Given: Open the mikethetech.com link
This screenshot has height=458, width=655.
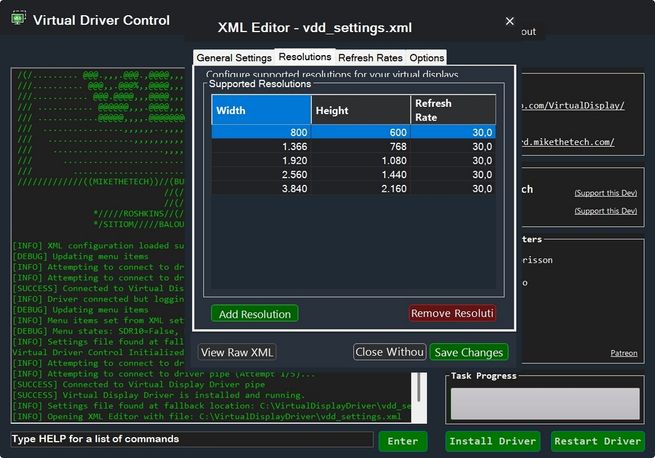Looking at the screenshot, I should [567, 142].
